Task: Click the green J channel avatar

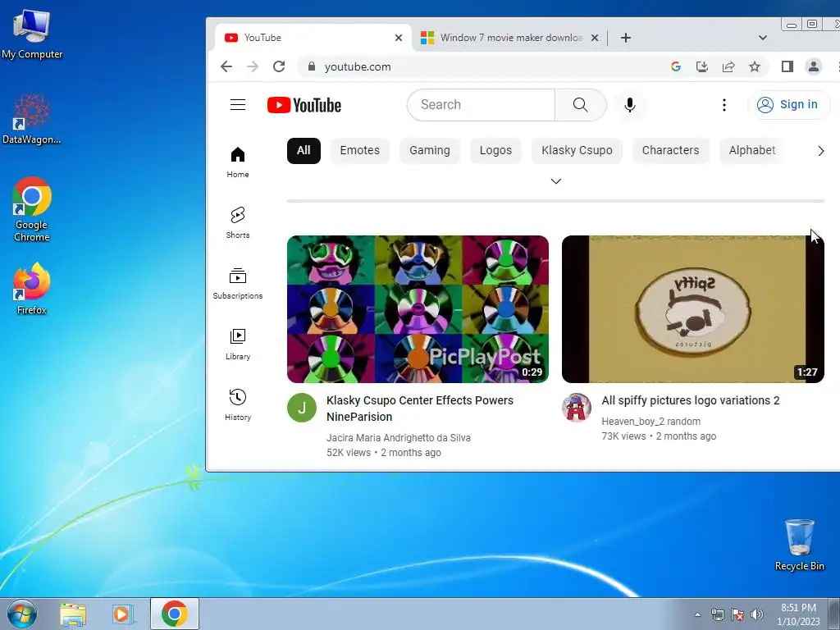Action: point(302,408)
